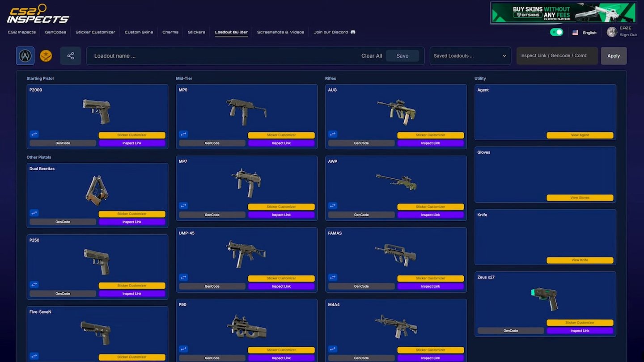Toggle the green switch in header
Viewport: 644px width, 362px height.
(556, 32)
